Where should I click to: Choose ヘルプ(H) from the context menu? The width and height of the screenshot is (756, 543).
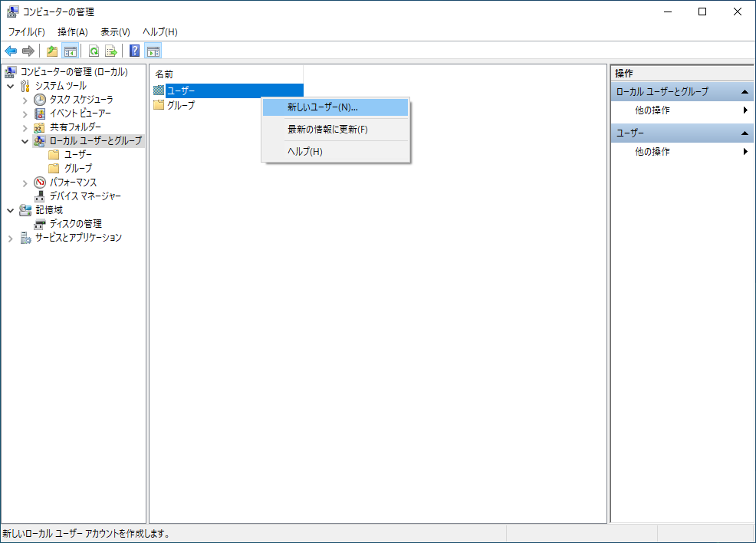click(336, 151)
